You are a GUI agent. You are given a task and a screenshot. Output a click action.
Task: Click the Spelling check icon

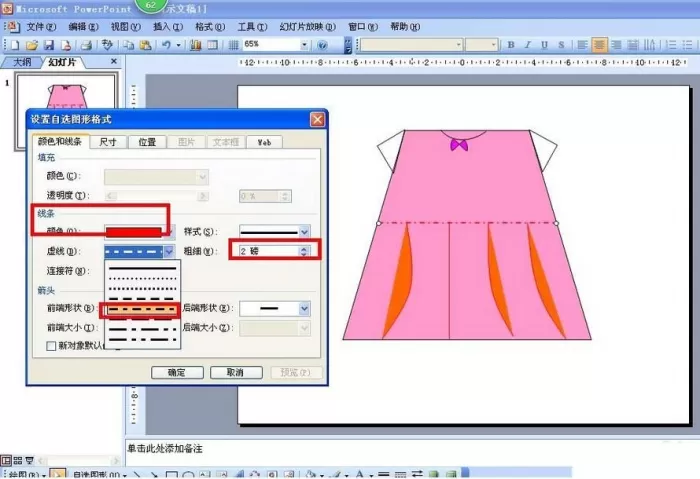pyautogui.click(x=107, y=45)
